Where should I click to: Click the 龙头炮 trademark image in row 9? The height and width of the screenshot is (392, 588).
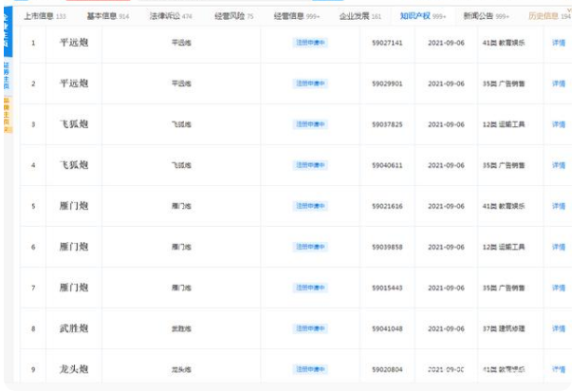click(73, 368)
